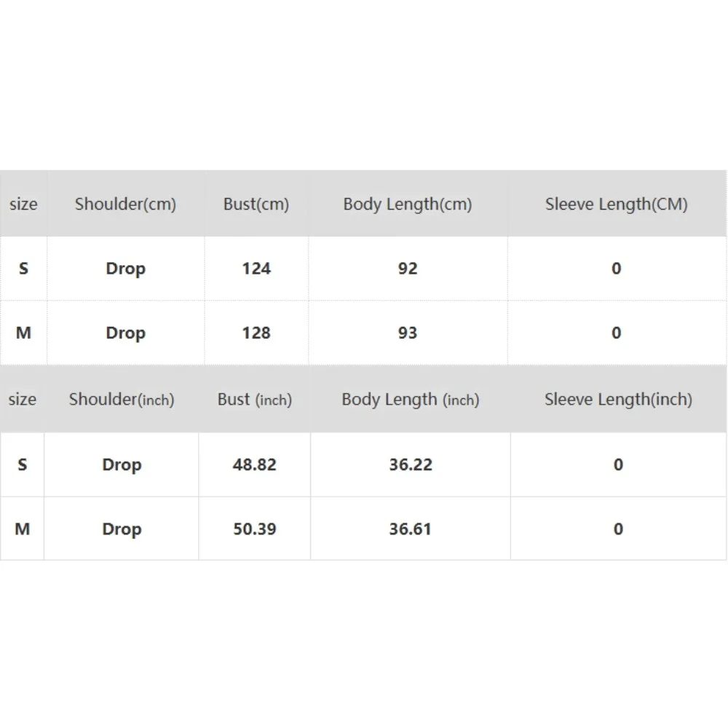728x728 pixels.
Task: Select the body length value 92
Action: (x=408, y=269)
